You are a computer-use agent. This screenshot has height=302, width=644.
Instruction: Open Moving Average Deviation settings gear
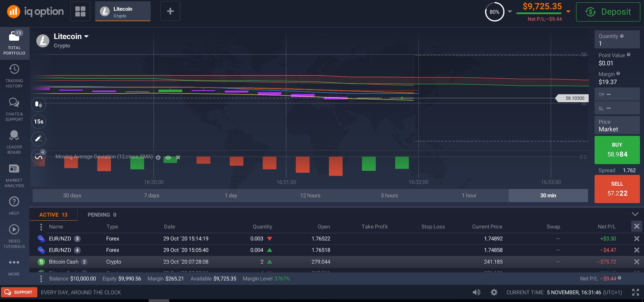point(158,157)
